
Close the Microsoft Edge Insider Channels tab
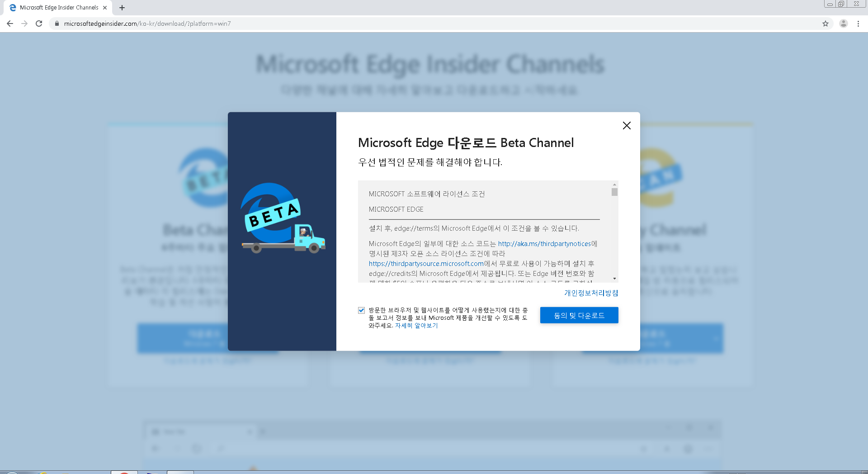[x=105, y=8]
